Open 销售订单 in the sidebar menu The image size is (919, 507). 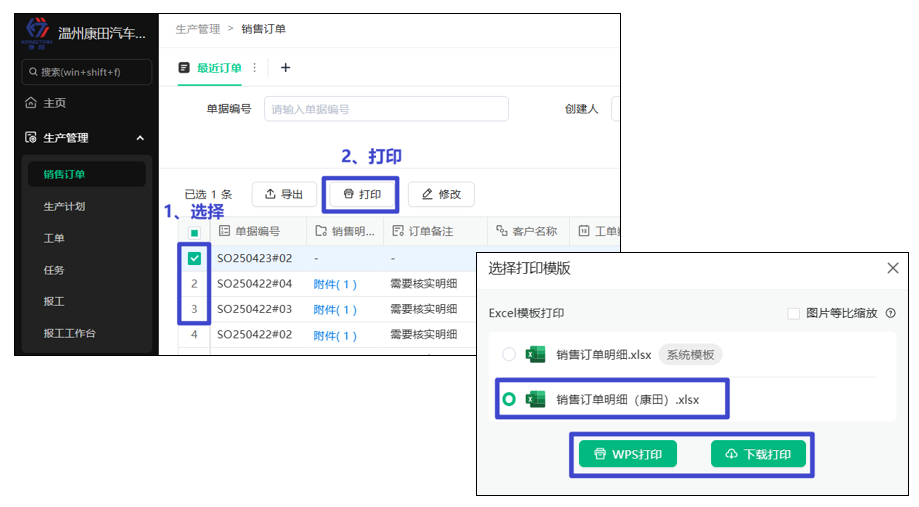64,175
